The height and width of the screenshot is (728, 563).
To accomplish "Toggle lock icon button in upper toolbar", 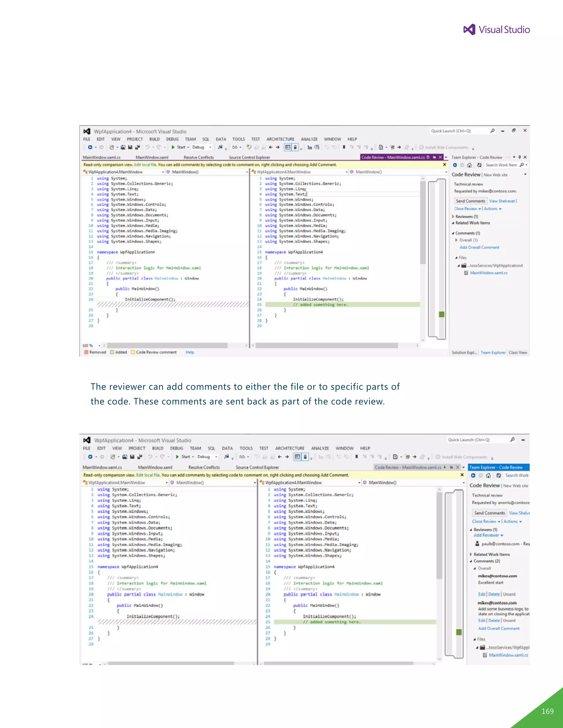I will click(x=295, y=147).
